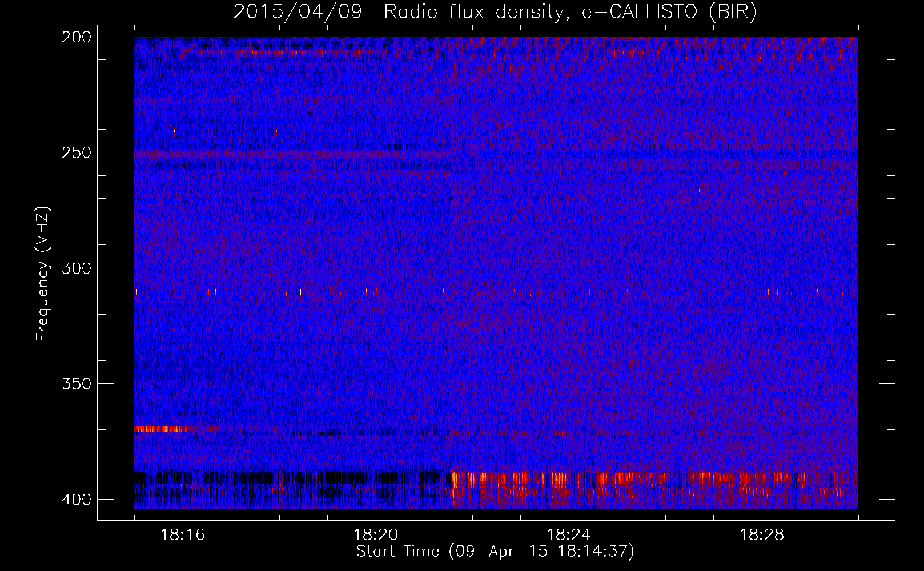Image resolution: width=924 pixels, height=571 pixels.
Task: Click the 18:24 time tick label
Action: 569,534
